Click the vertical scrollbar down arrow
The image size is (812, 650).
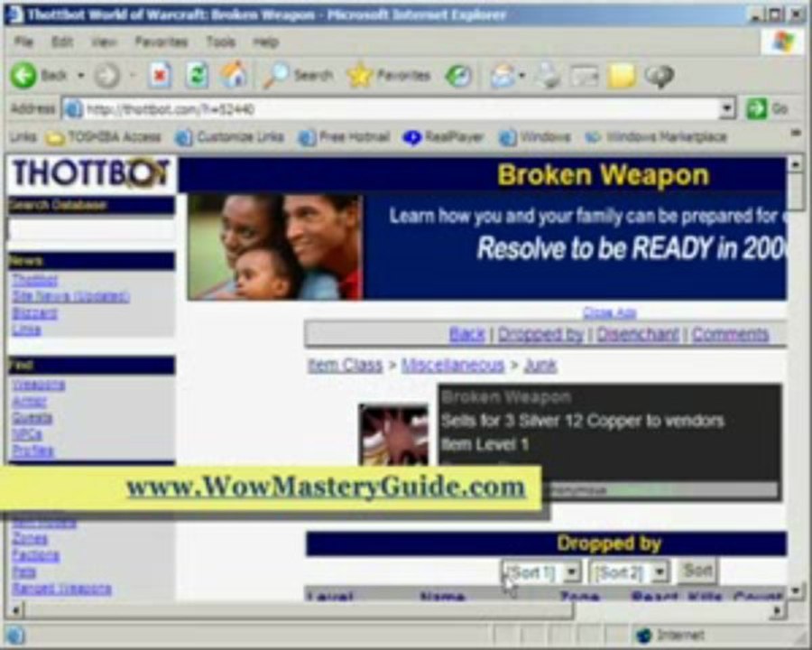796,590
